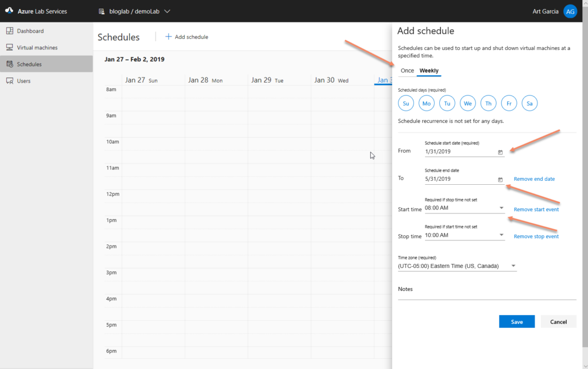Open the schedule start date calendar picker
The width and height of the screenshot is (588, 369).
500,152
